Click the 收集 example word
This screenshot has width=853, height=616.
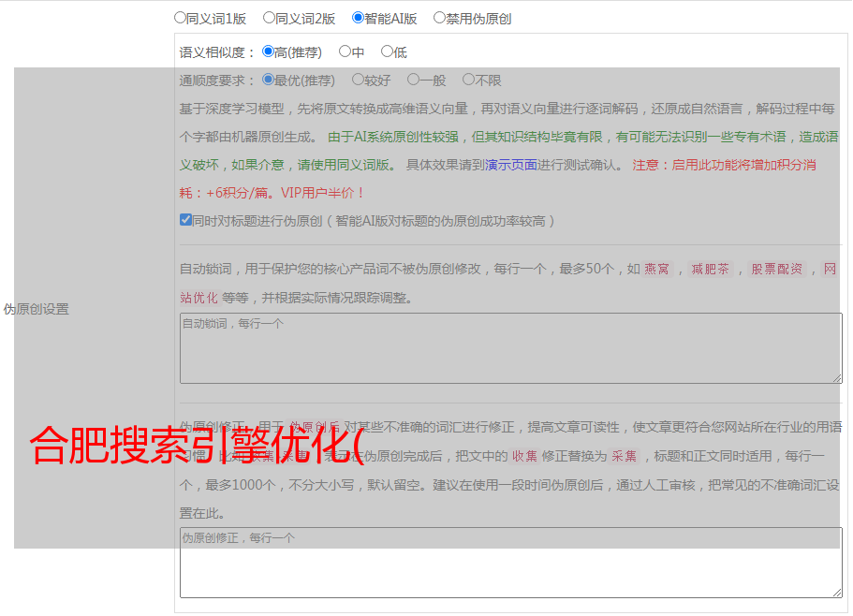coord(525,456)
